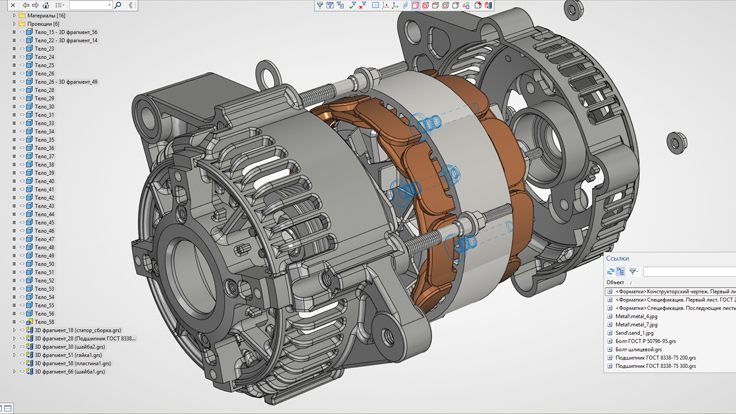Select Metal\metal_7.jpg in links list
The width and height of the screenshot is (736, 414).
[636, 325]
